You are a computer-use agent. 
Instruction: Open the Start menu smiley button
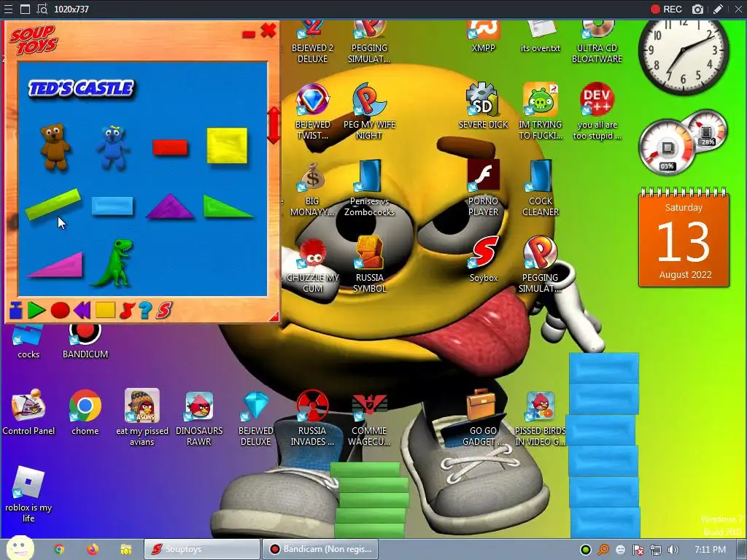coord(20,548)
